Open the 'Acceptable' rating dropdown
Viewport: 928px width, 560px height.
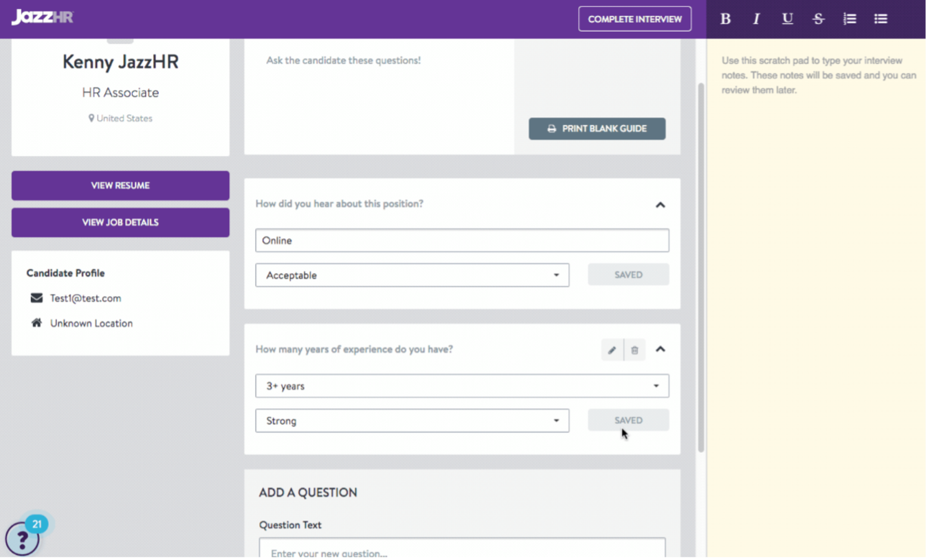412,276
